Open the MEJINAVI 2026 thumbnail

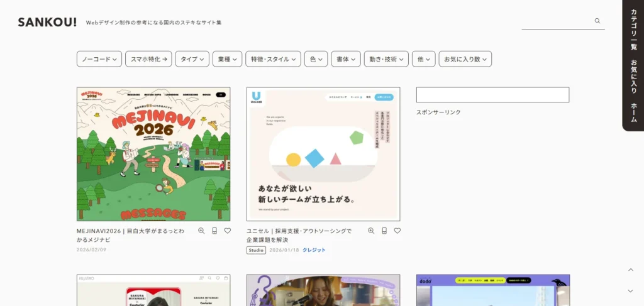point(153,154)
